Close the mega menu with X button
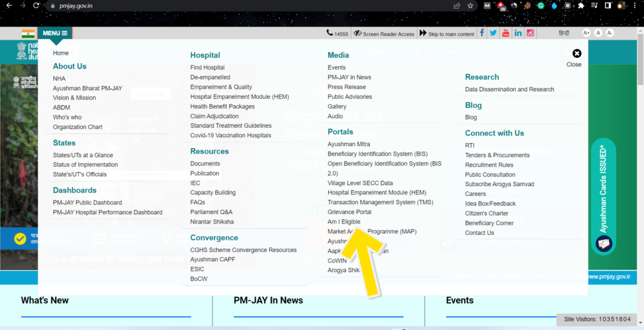This screenshot has width=644, height=330. click(577, 54)
